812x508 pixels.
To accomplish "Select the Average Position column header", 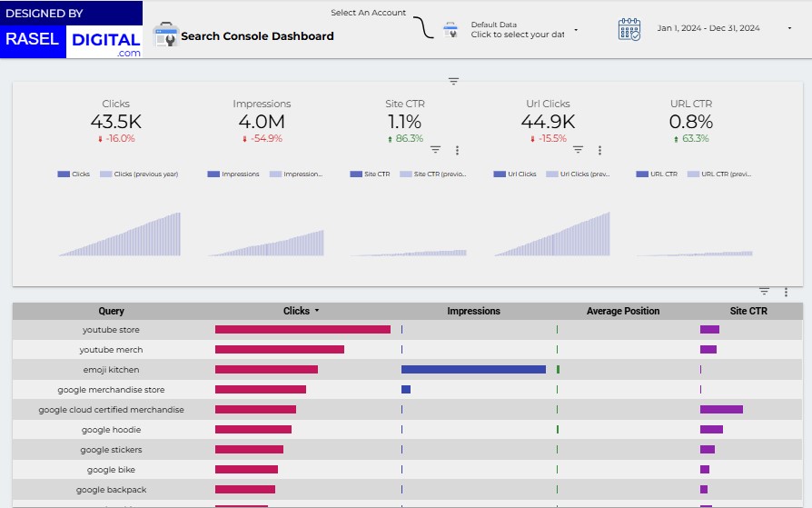I will point(623,311).
